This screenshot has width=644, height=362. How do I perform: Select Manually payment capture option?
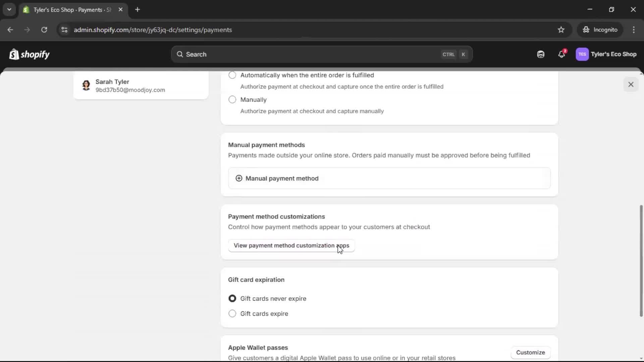pyautogui.click(x=232, y=100)
